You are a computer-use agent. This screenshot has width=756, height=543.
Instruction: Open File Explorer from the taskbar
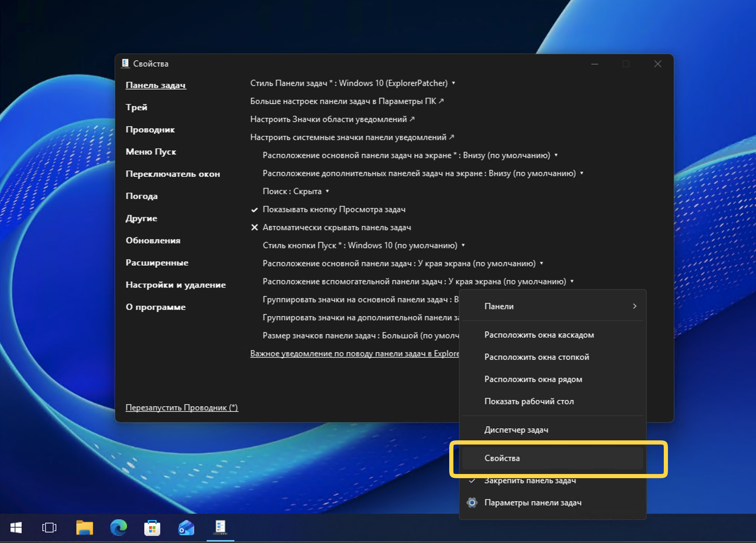tap(84, 527)
